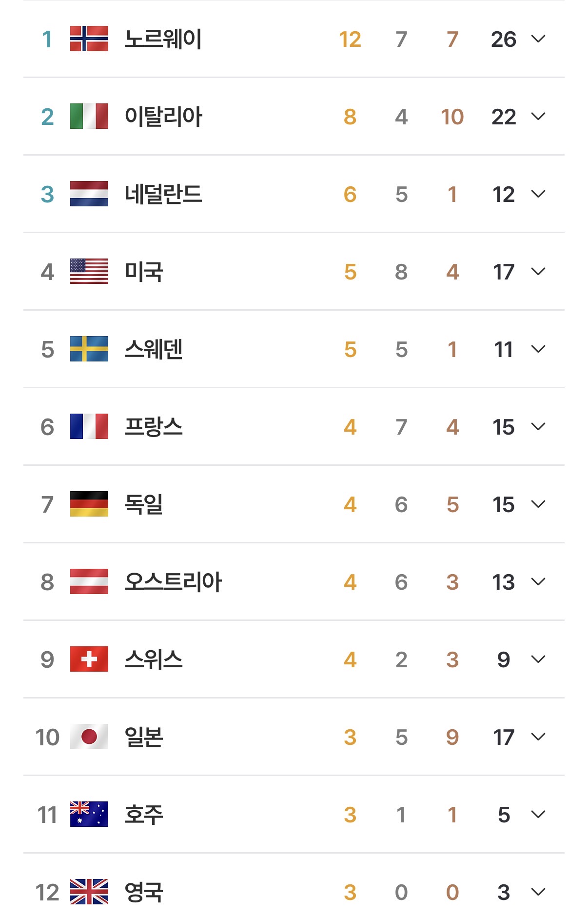Select the 네덜란드 country name

click(x=163, y=194)
